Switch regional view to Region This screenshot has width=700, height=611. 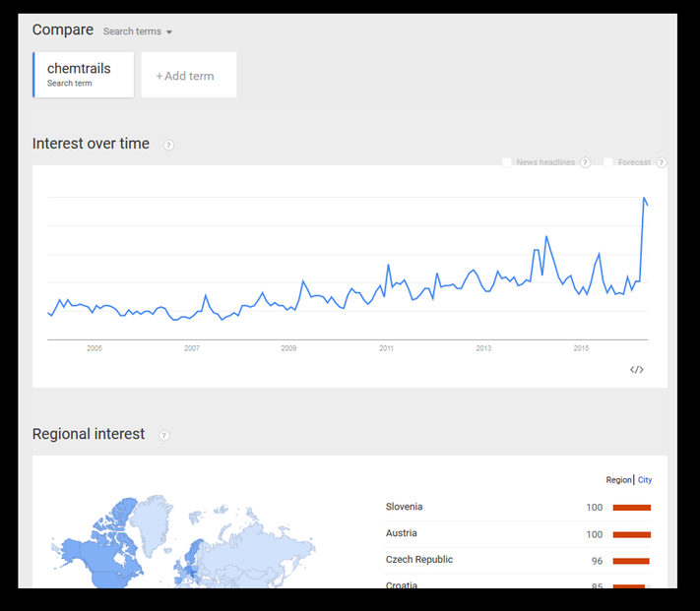pyautogui.click(x=618, y=480)
